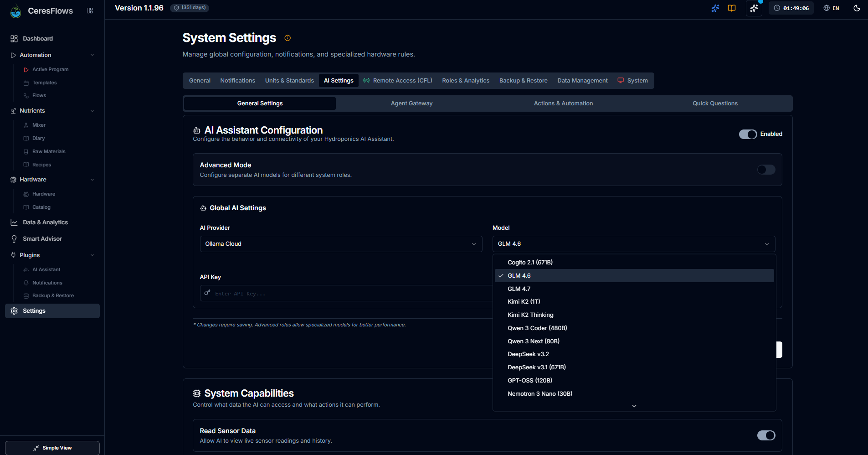Click the info icon next to System Settings
The image size is (868, 455).
[288, 38]
